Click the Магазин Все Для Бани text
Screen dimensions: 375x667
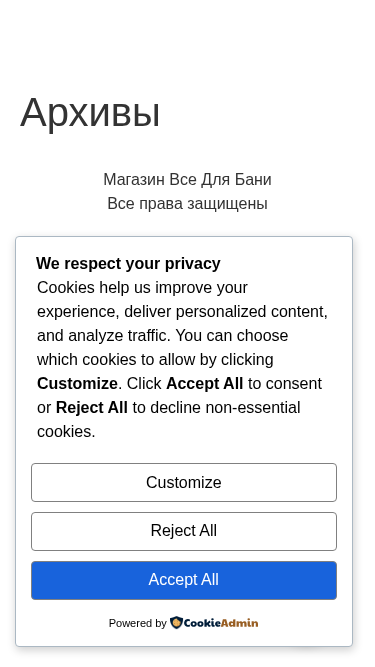pos(187,180)
